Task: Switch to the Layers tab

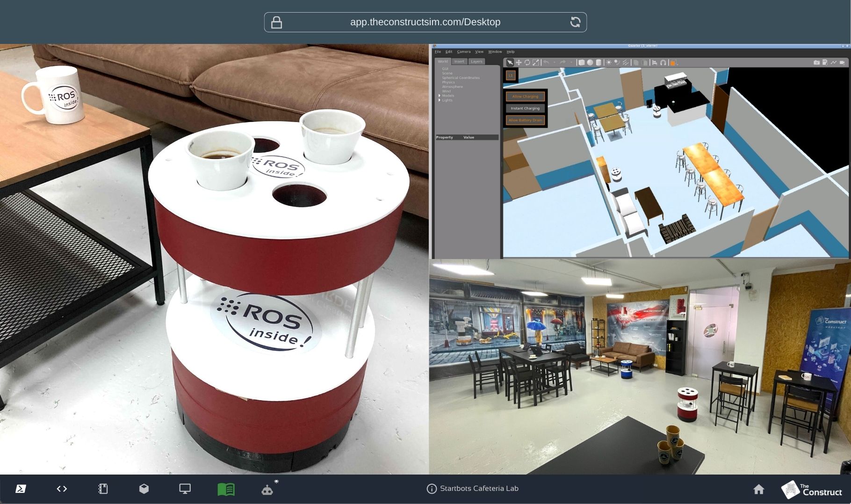Action: (x=476, y=61)
